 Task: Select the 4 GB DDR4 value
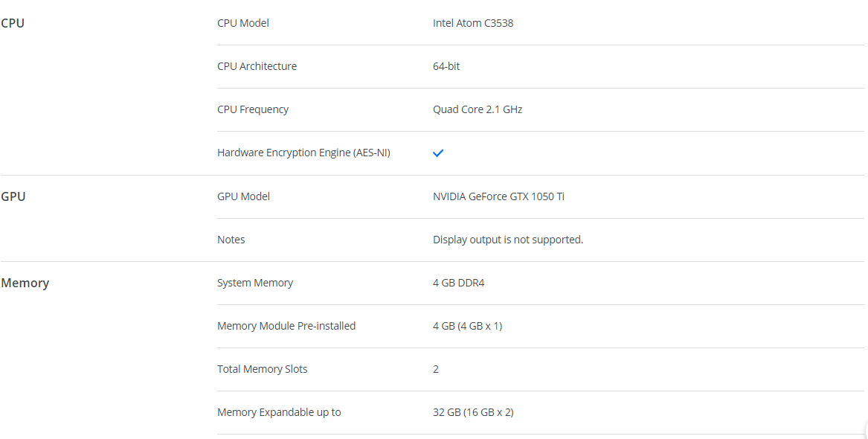[459, 283]
